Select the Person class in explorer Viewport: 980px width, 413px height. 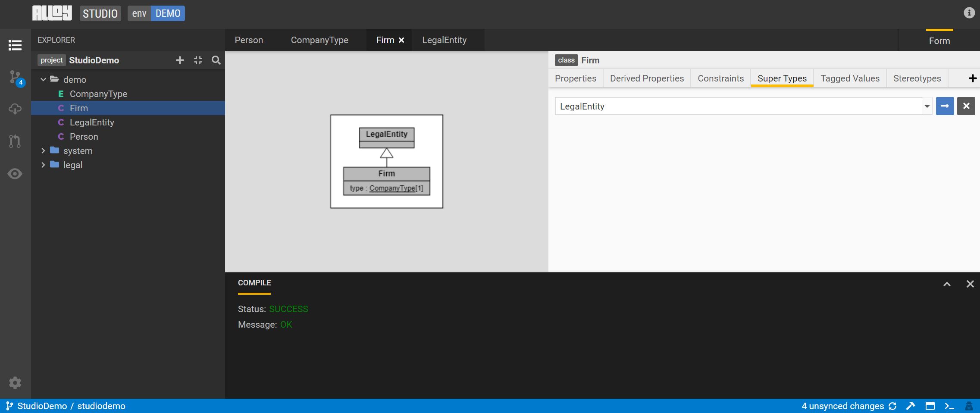point(84,137)
